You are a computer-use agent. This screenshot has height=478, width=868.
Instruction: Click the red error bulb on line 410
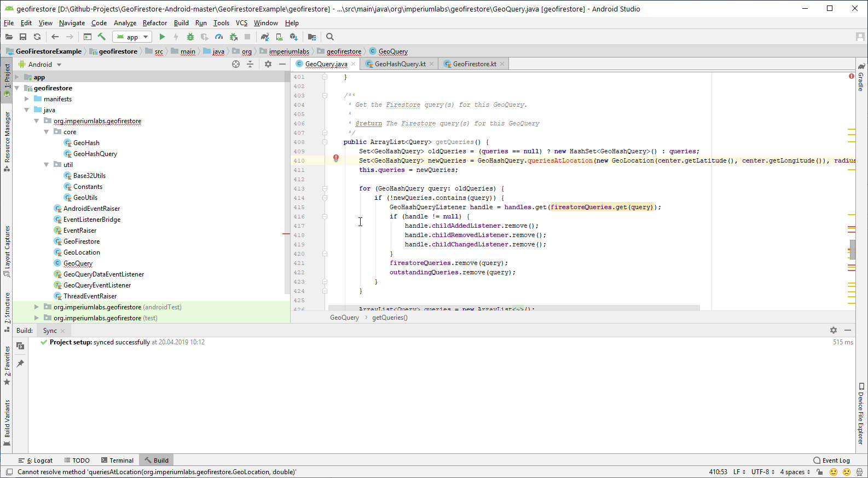pos(336,158)
